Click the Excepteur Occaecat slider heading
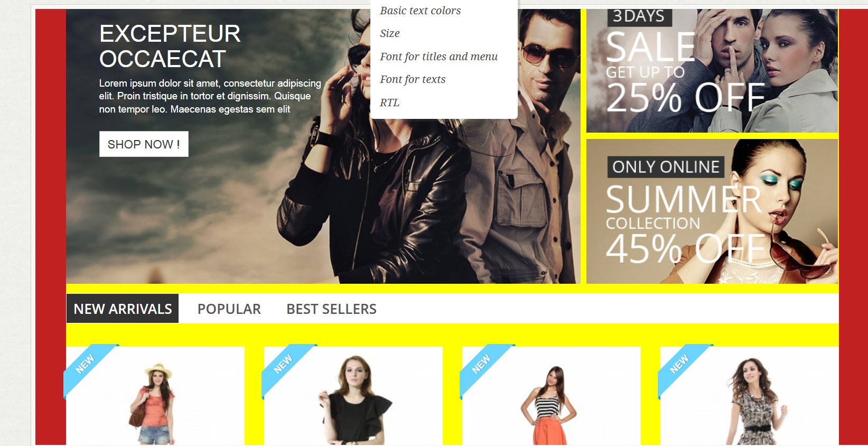 (x=170, y=47)
